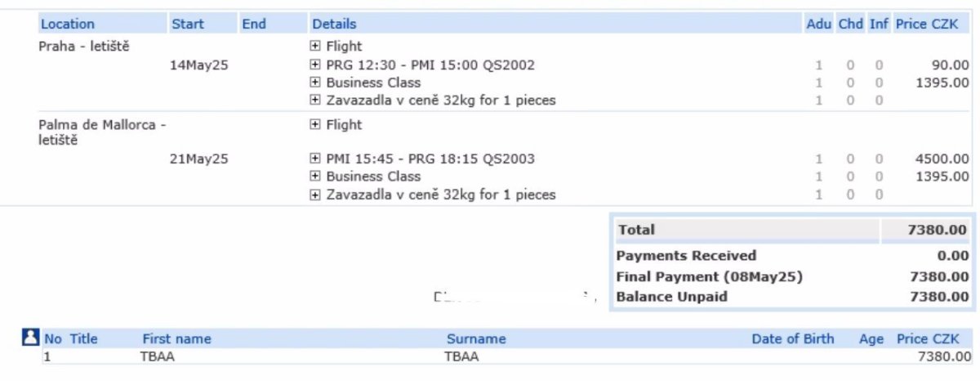Click the Start column header
Viewport: 980px width, 381px height.
(188, 25)
